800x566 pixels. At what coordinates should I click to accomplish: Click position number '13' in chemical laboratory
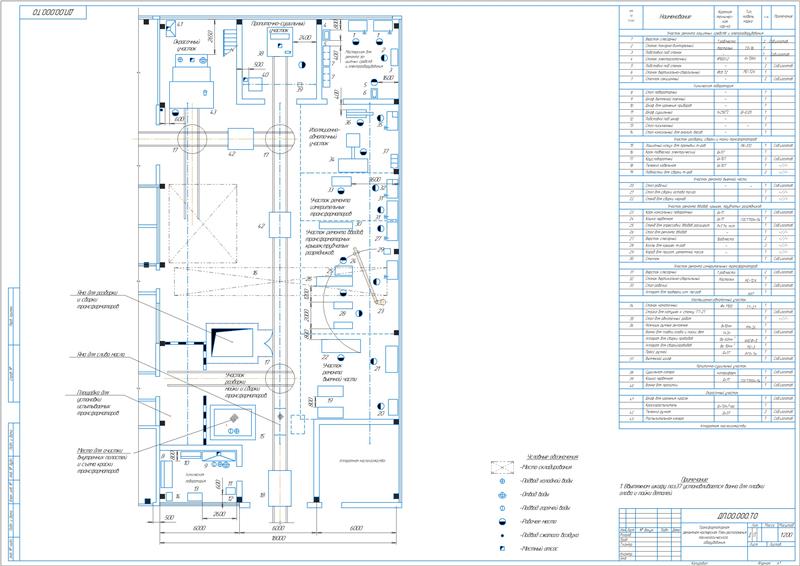tap(196, 488)
